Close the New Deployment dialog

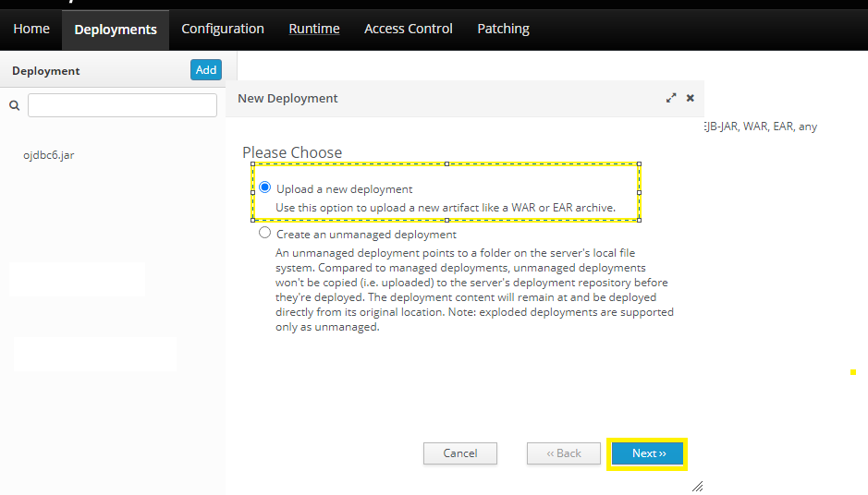pos(690,98)
